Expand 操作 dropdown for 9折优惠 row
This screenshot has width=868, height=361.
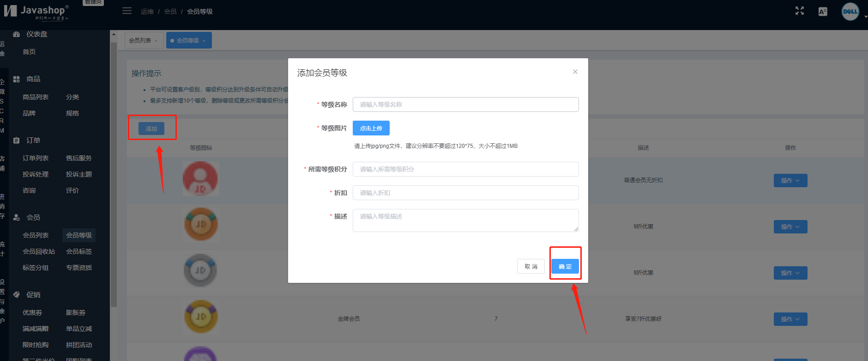pos(790,226)
